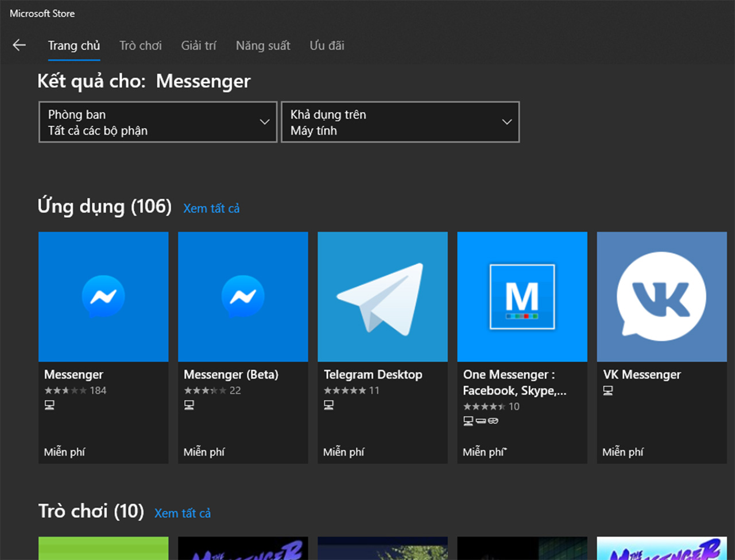Click star rating of Messenger 184

pyautogui.click(x=65, y=391)
